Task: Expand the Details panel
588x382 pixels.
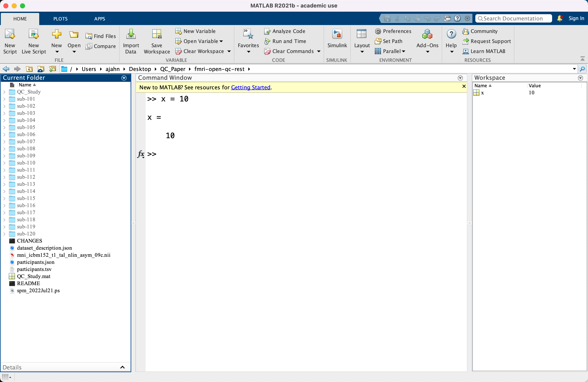Action: [x=122, y=367]
